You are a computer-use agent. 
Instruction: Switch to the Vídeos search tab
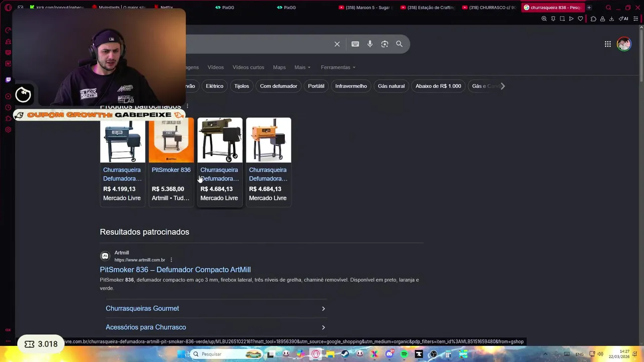point(215,67)
